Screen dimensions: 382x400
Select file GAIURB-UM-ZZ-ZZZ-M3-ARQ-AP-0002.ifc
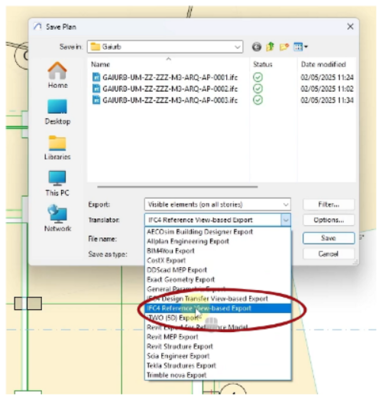point(170,89)
